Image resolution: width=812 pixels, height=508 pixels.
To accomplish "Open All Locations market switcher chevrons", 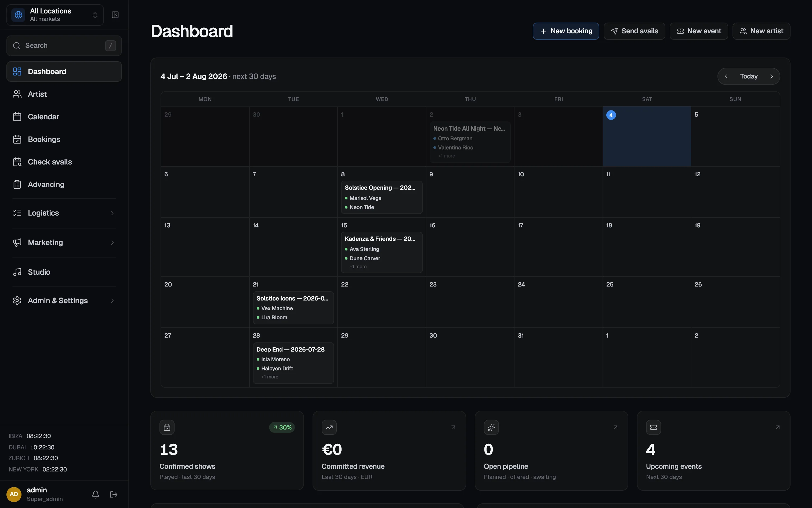I will [95, 15].
